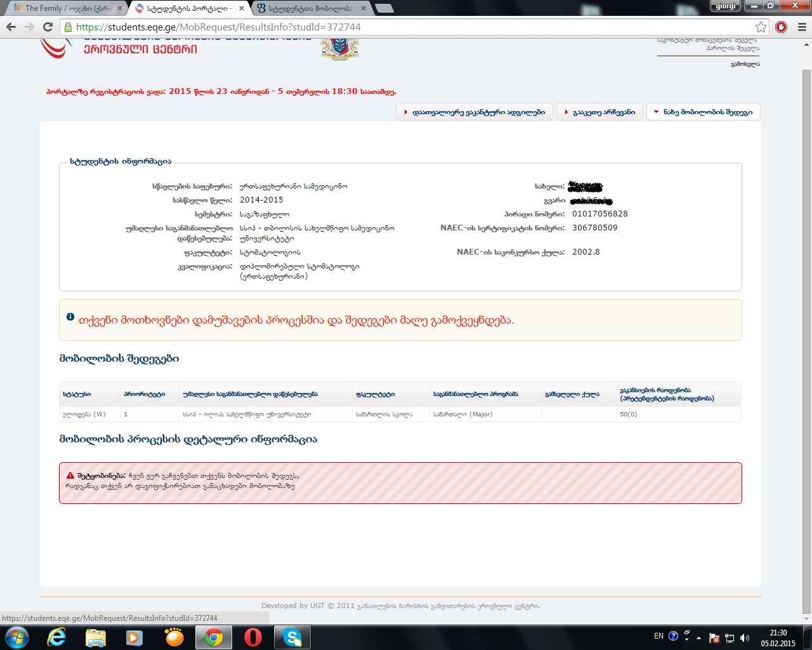
Task: Open a new browser tab
Action: [x=384, y=8]
